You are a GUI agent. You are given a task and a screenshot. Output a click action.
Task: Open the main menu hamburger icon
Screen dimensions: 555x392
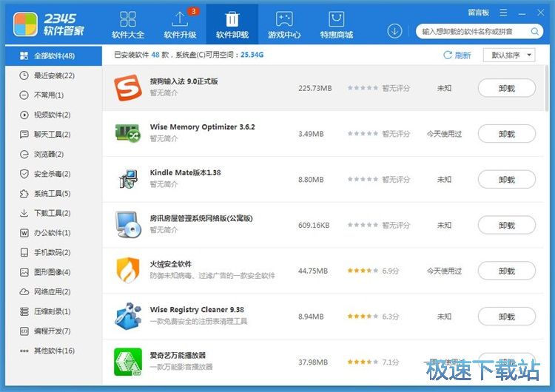(x=503, y=13)
